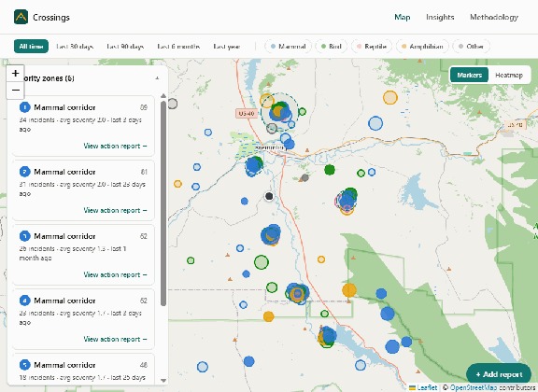
Task: View action report for zone 2
Action: tap(115, 210)
